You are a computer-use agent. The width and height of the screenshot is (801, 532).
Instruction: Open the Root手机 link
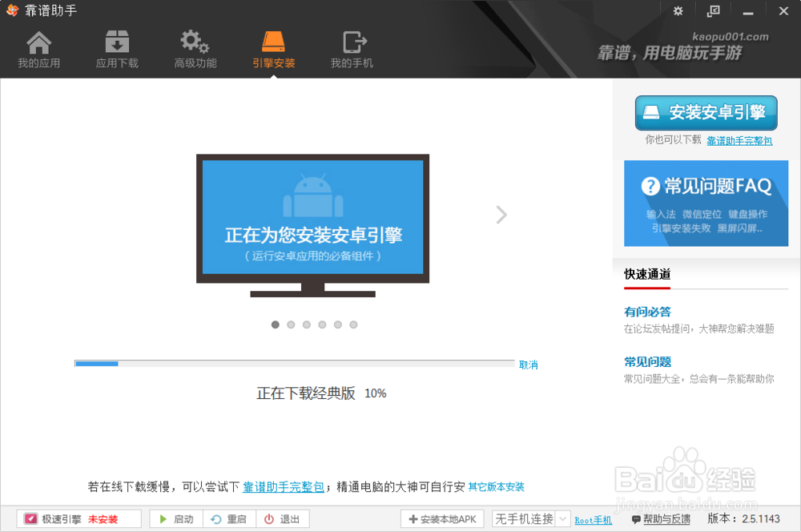593,519
